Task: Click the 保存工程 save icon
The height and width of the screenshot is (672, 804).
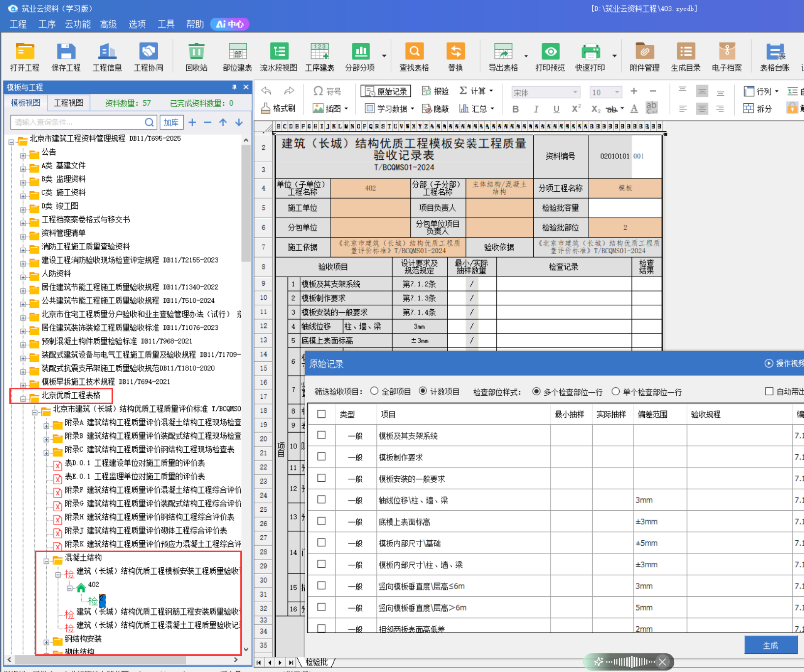Action: click(x=66, y=52)
